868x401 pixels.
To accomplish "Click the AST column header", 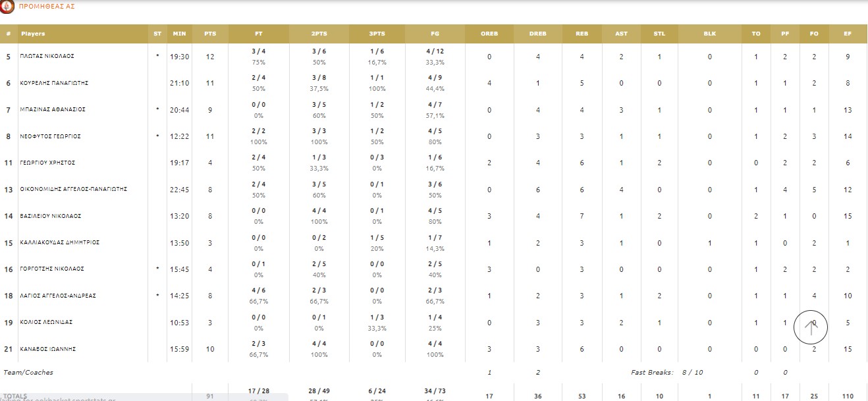I will (x=621, y=34).
